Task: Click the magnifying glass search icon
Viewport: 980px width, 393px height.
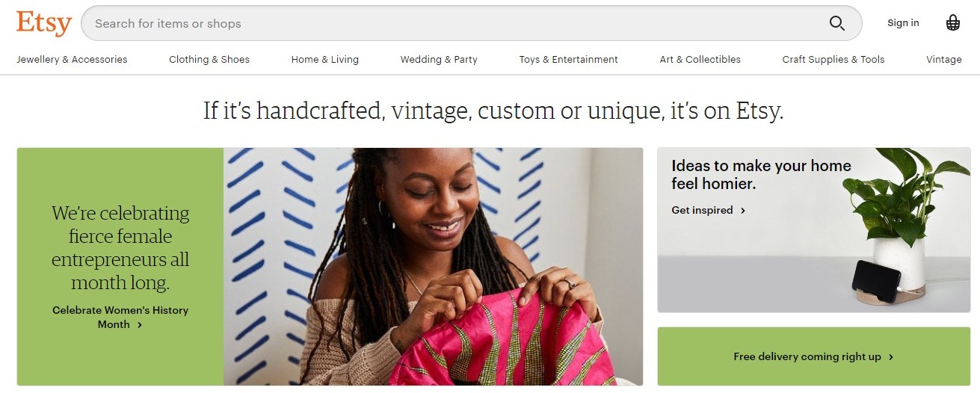Action: pyautogui.click(x=837, y=23)
